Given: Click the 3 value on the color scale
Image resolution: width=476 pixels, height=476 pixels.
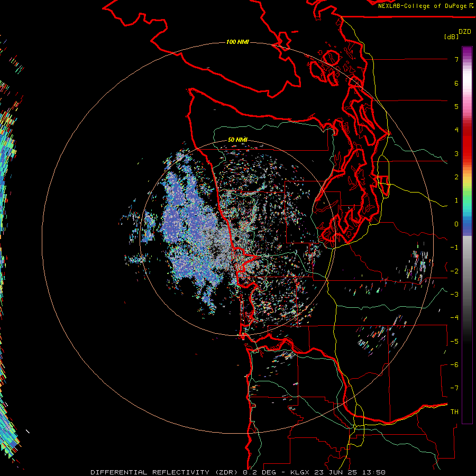Looking at the screenshot, I should coord(456,153).
